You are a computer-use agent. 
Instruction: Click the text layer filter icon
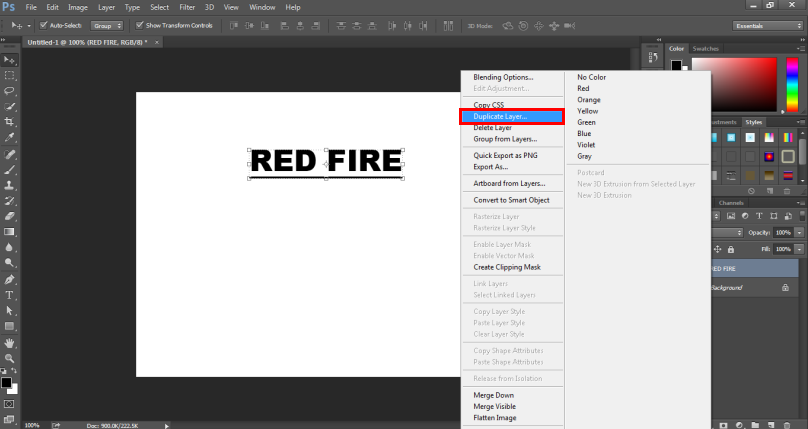[x=759, y=216]
